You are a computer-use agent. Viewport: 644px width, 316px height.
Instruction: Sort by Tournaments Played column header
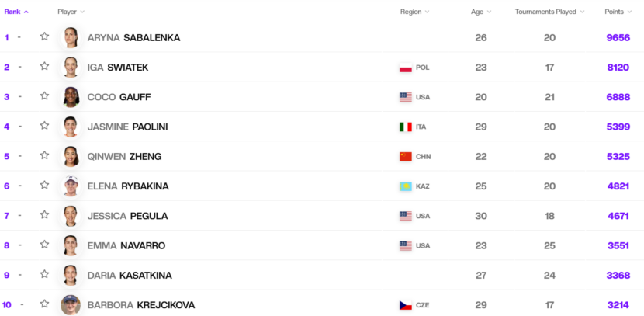point(550,12)
